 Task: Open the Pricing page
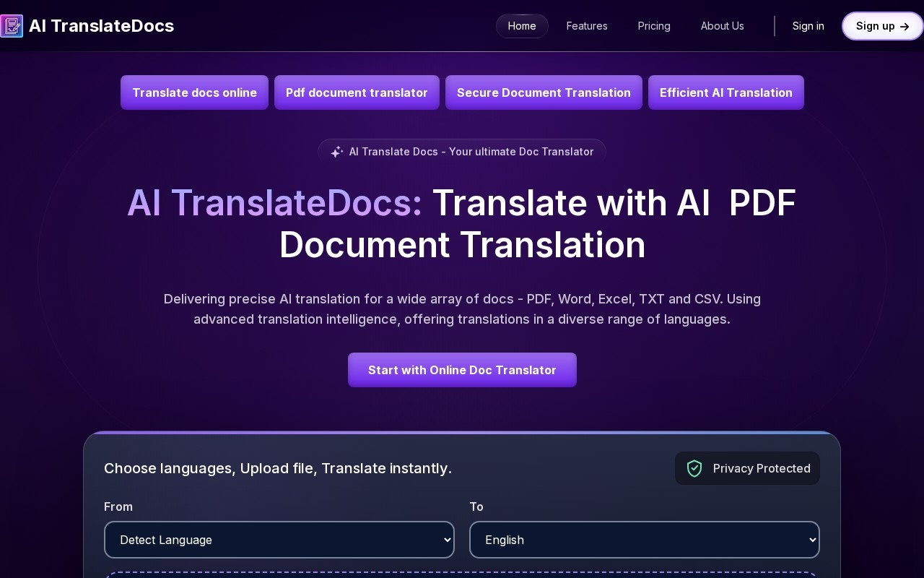(x=654, y=26)
